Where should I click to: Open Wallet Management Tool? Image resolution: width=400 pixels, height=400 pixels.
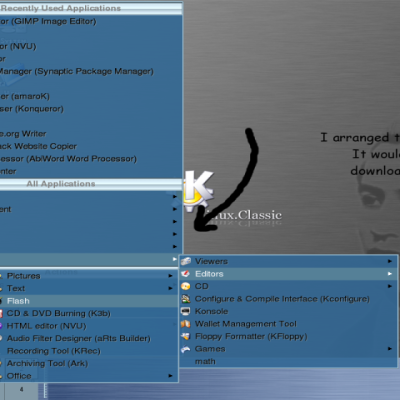point(288,324)
